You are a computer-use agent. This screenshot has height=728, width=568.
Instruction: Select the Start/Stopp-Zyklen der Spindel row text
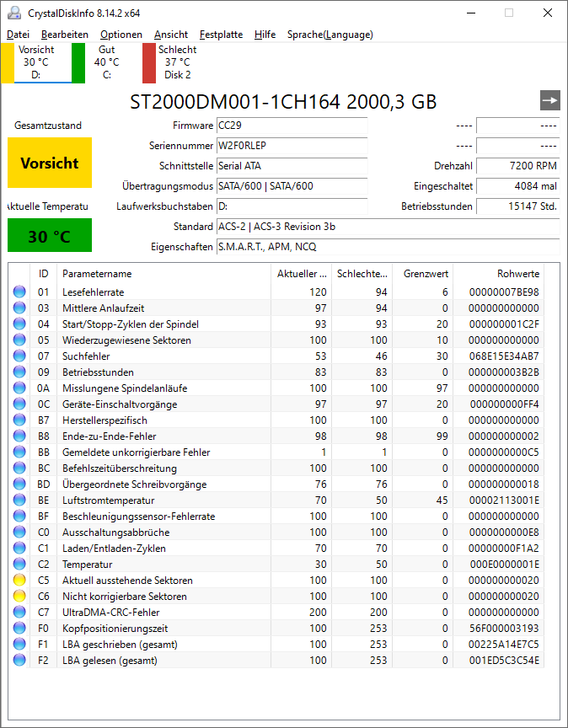coord(131,324)
